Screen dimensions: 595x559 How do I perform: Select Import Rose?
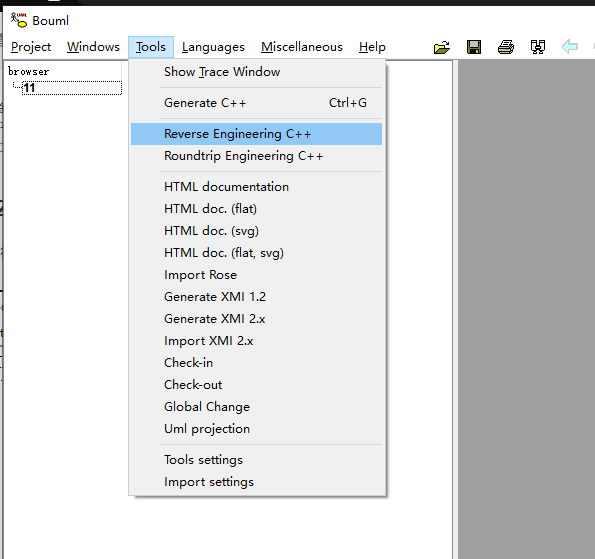pyautogui.click(x=257, y=275)
